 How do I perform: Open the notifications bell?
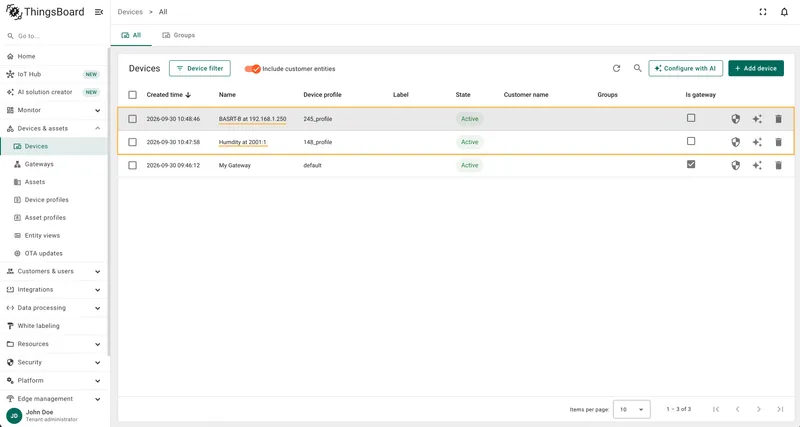click(784, 12)
